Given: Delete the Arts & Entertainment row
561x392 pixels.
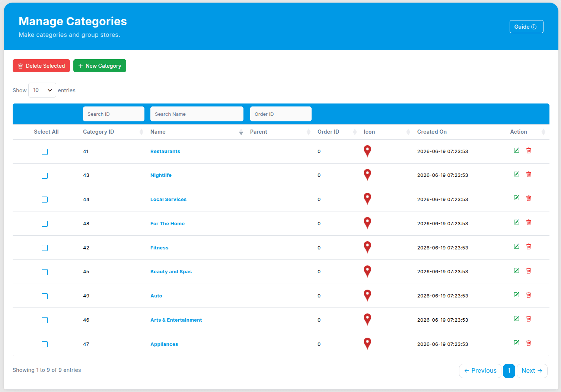Looking at the screenshot, I should pos(529,319).
